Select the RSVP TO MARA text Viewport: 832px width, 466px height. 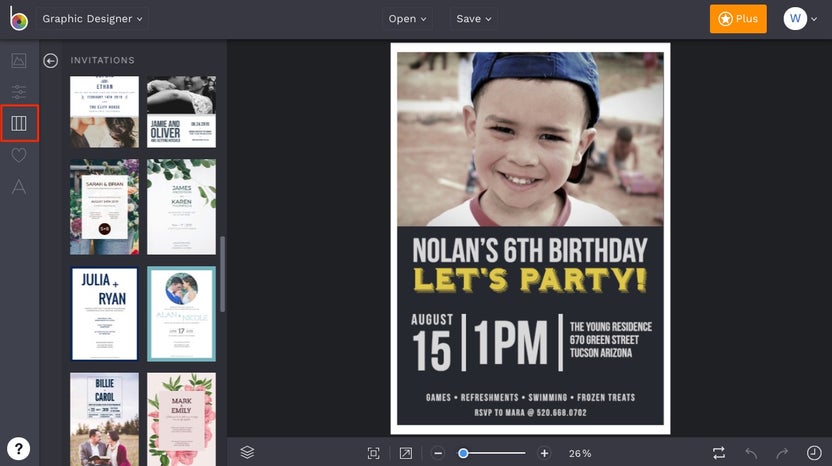pyautogui.click(x=530, y=412)
